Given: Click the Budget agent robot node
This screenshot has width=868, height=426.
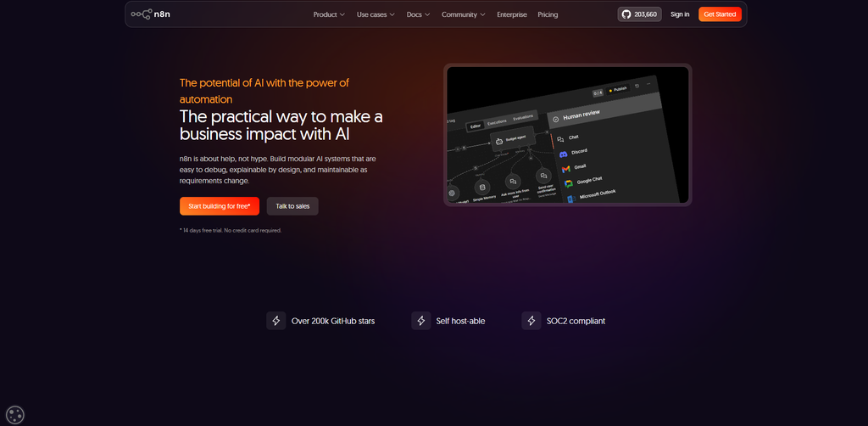Looking at the screenshot, I should 512,140.
